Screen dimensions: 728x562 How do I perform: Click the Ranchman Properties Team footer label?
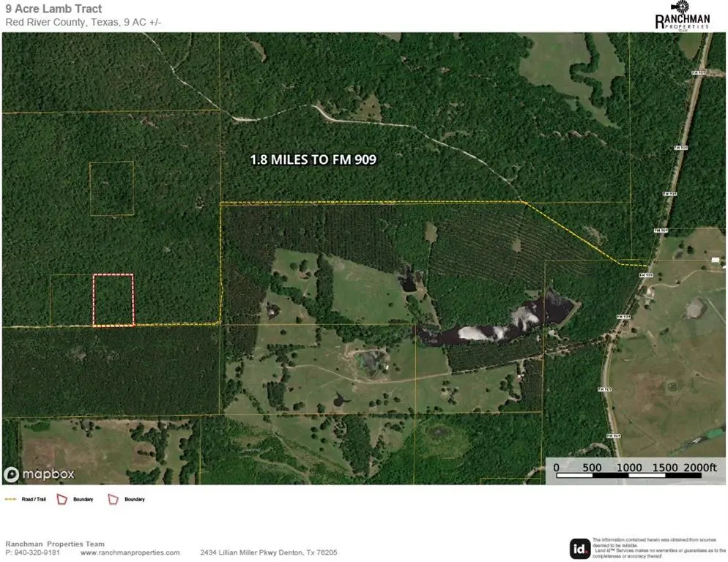(55, 544)
